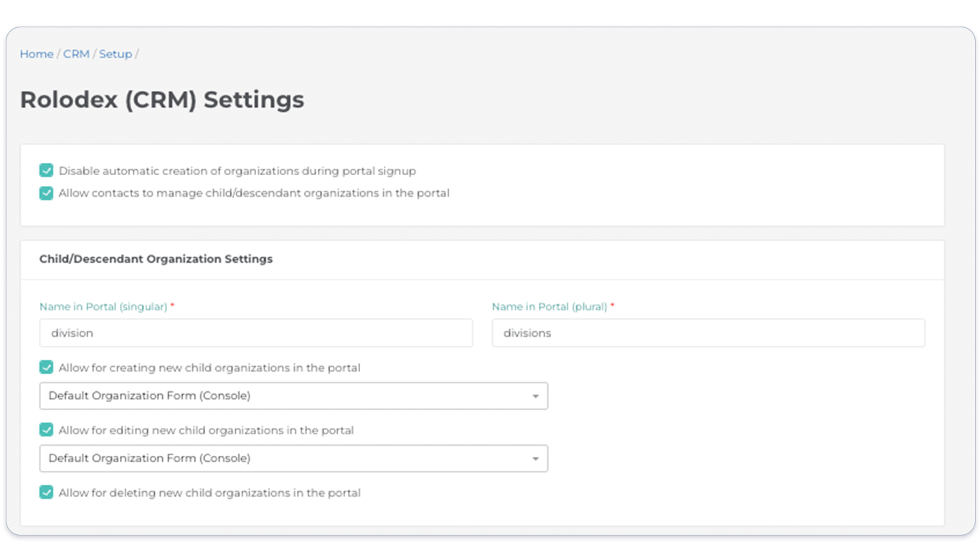
Task: Click the Name in Portal (singular) field
Action: pos(256,333)
